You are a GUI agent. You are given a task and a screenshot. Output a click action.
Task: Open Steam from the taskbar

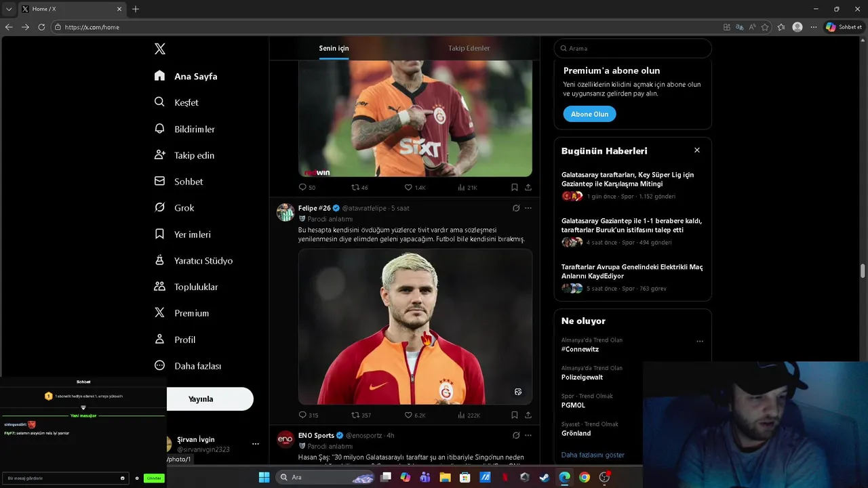pyautogui.click(x=545, y=477)
